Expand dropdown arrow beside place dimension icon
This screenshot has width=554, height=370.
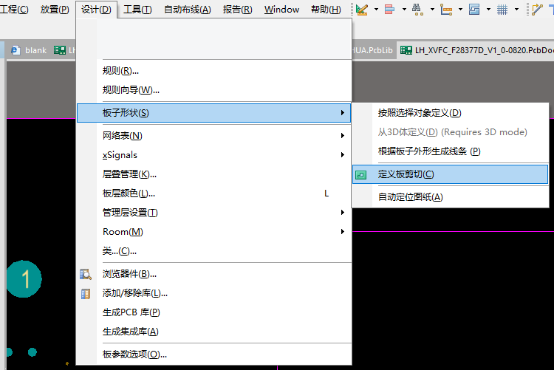[460, 9]
